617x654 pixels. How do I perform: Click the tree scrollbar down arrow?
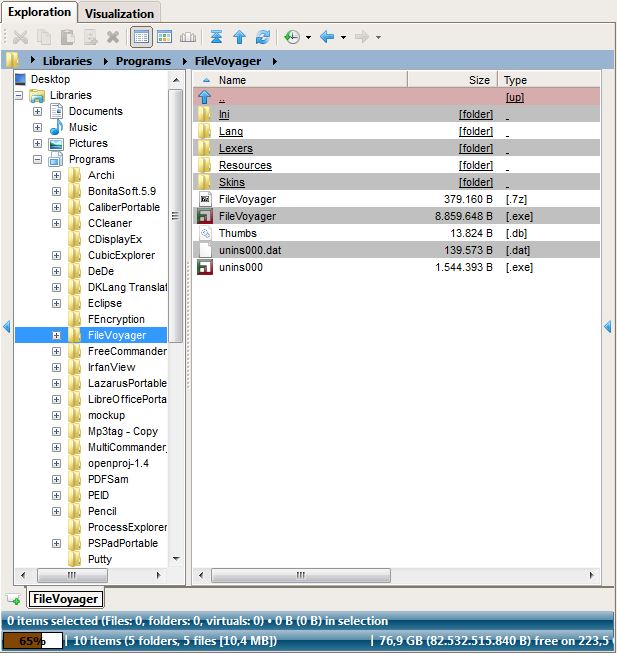176,558
